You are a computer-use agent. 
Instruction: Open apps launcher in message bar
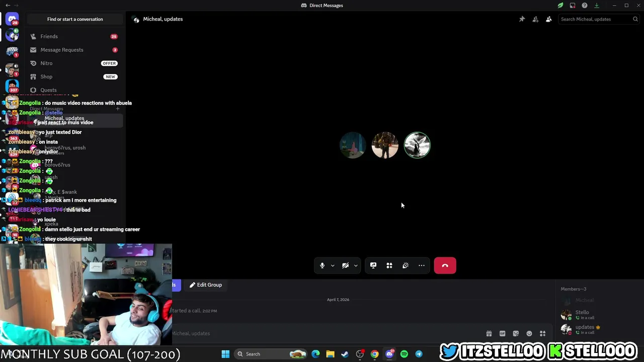click(x=542, y=333)
